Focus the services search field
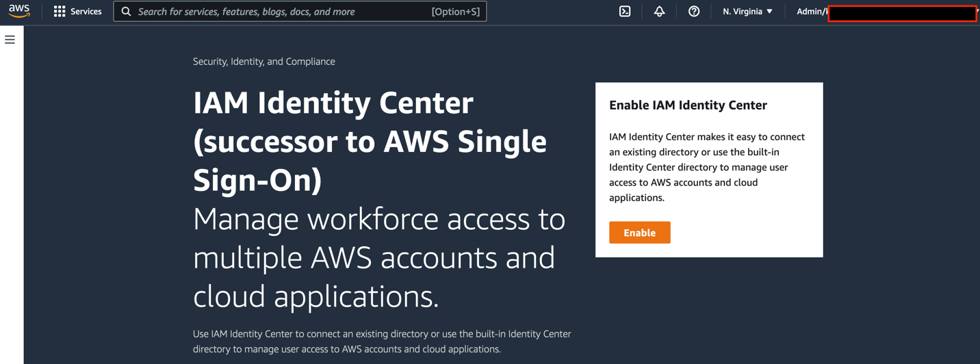The height and width of the screenshot is (364, 980). [x=300, y=12]
